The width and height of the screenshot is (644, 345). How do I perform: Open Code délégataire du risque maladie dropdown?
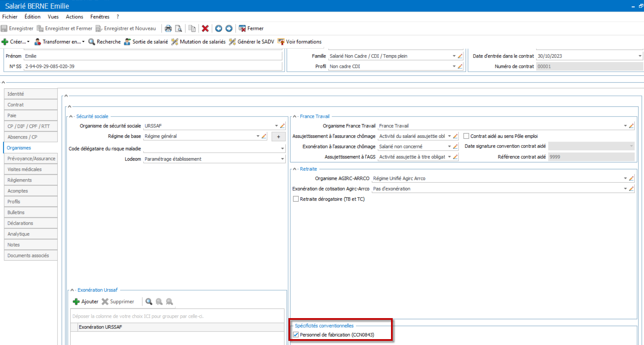pyautogui.click(x=283, y=149)
